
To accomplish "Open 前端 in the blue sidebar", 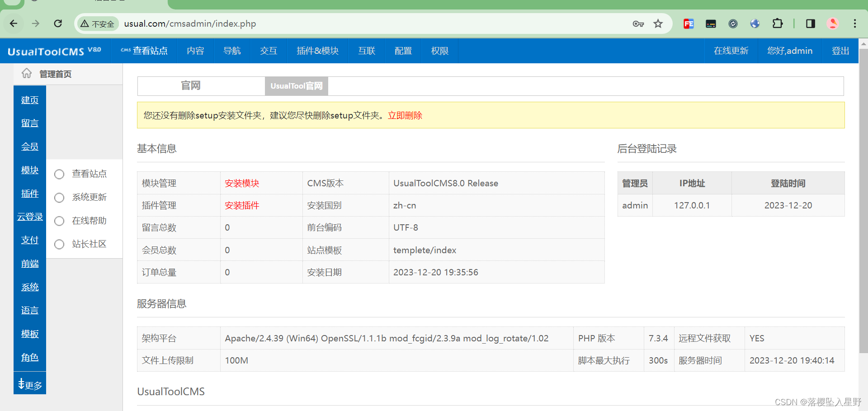I will tap(30, 264).
